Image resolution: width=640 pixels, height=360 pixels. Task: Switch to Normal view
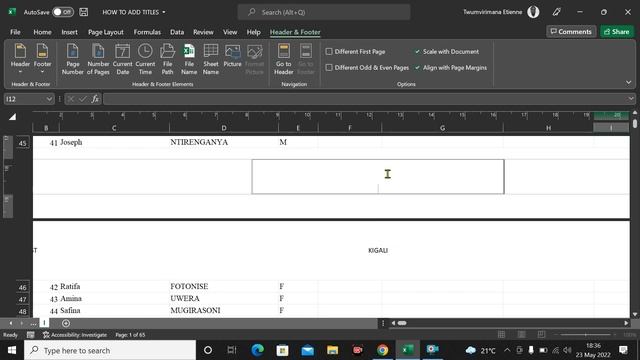coord(502,334)
